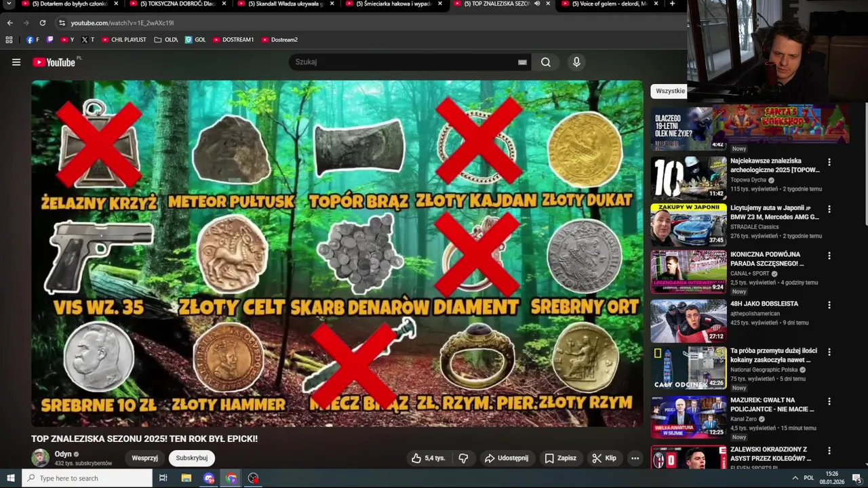Screen dimensions: 868x488
Task: Open the YouTube 'Y' bookmark
Action: [67, 39]
